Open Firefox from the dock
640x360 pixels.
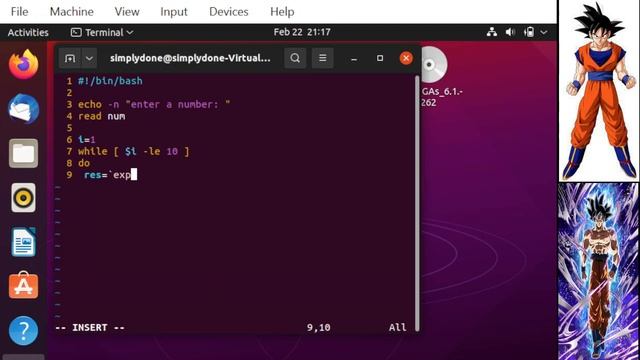24,64
